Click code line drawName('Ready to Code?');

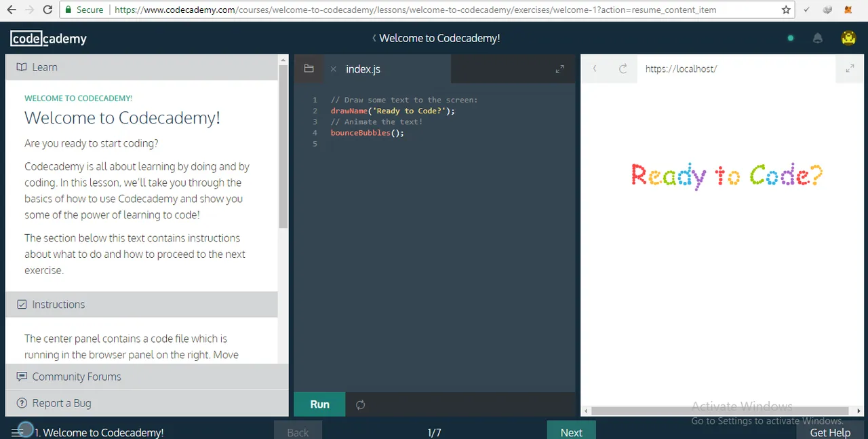click(393, 111)
